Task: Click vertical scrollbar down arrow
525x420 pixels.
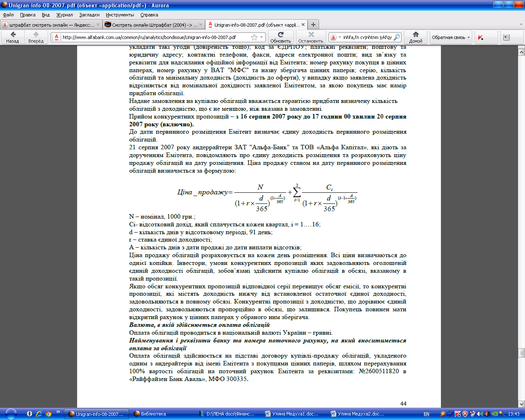Action: (521, 404)
